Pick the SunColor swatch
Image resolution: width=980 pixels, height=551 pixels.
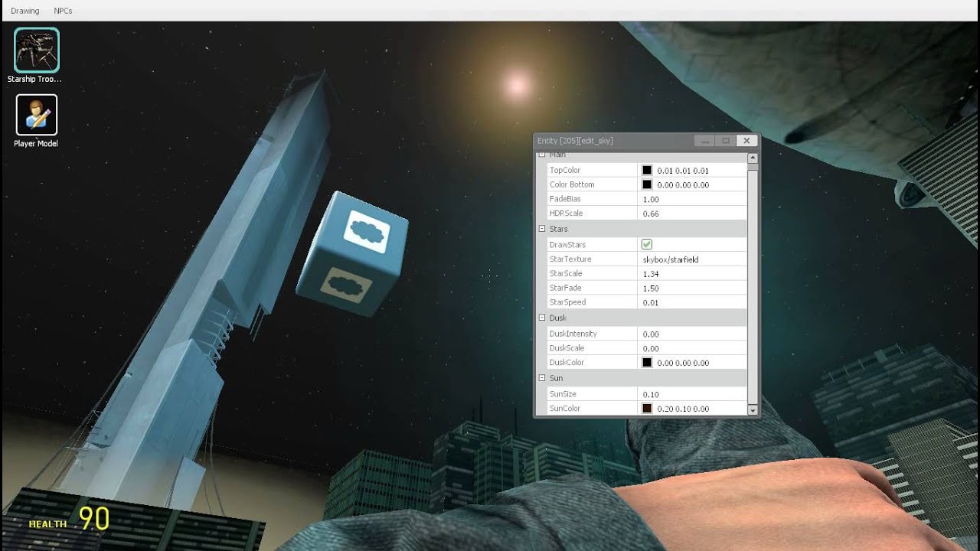pos(647,409)
